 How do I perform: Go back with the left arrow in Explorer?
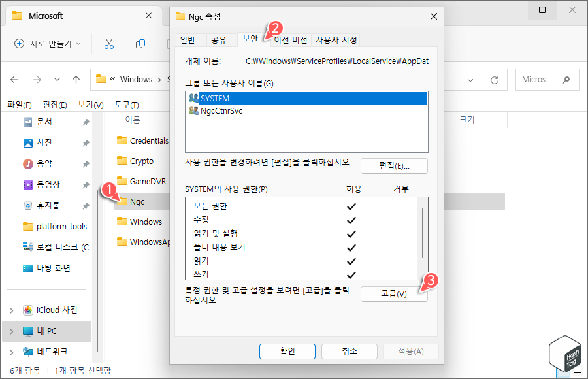coord(14,80)
